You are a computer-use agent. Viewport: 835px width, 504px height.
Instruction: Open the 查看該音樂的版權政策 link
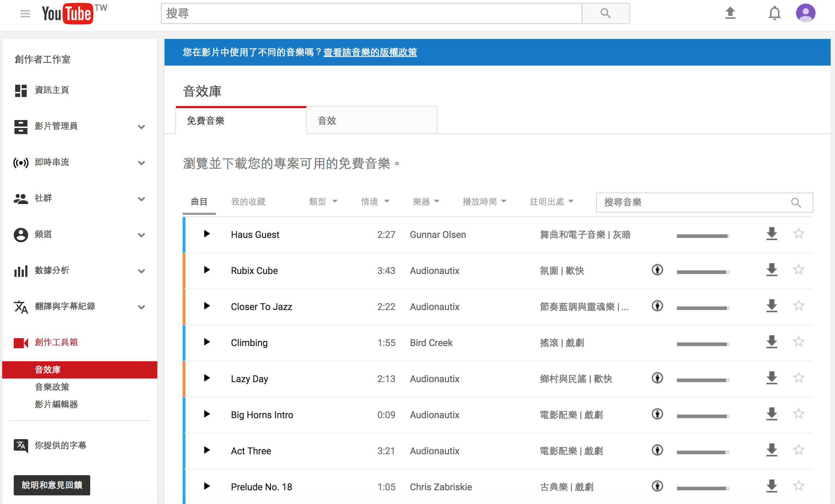370,52
